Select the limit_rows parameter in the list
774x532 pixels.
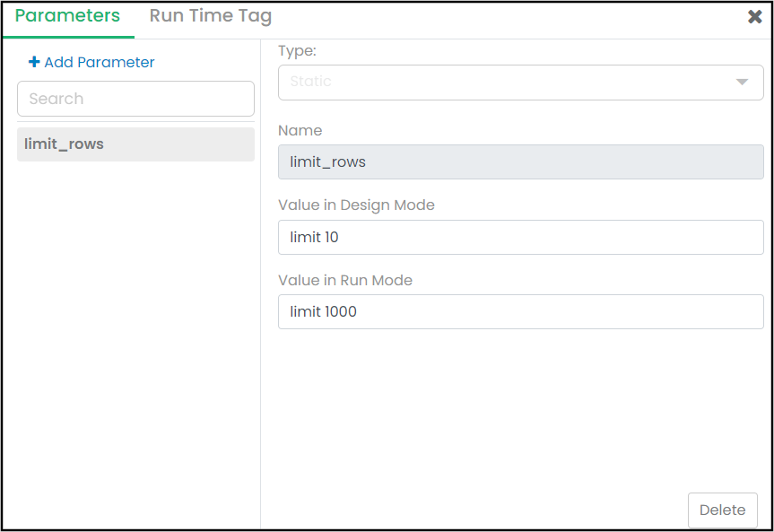[135, 144]
